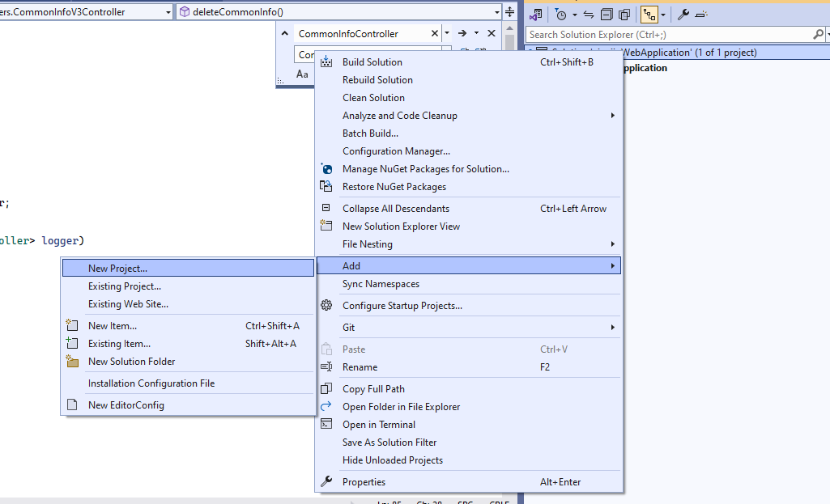830x504 pixels.
Task: Toggle Match Case in the find control
Action: 302,74
